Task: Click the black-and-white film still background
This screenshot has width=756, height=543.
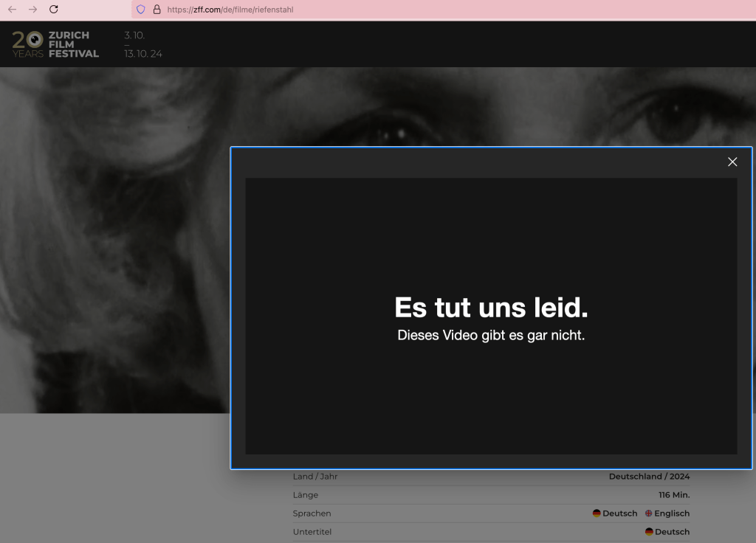Action: pos(111,243)
